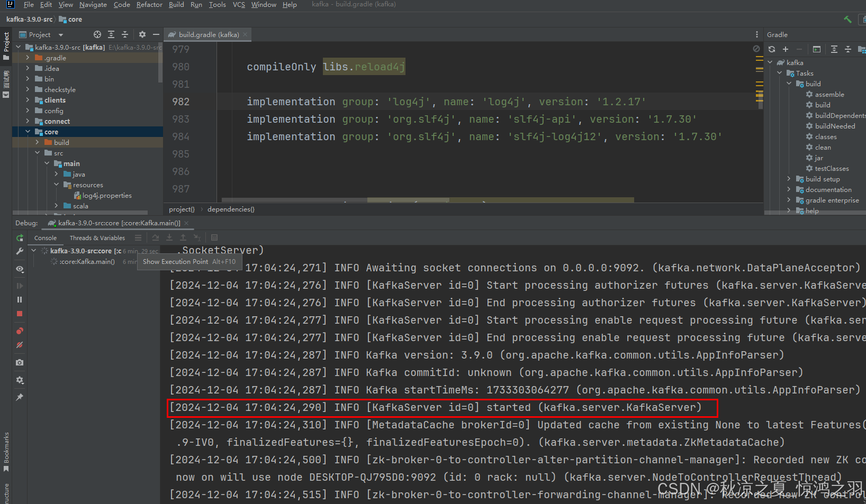Toggle Mute Breakpoints
Screen dimensions: 866x504
click(20, 345)
